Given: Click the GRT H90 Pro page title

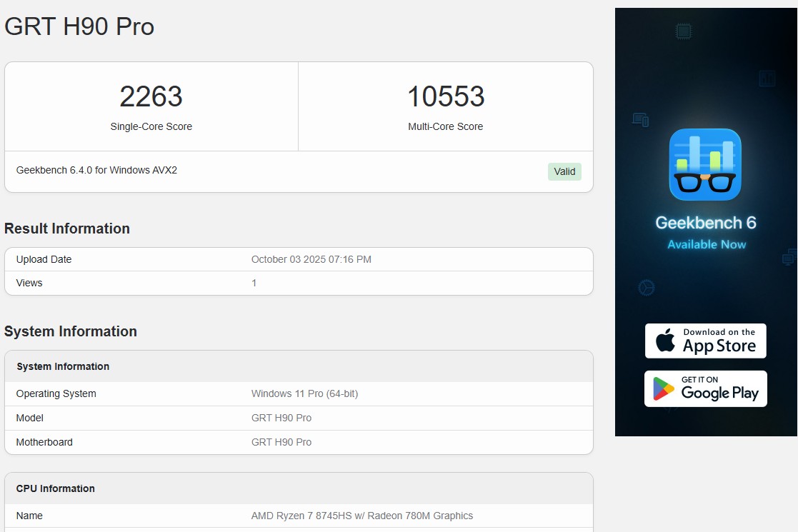Looking at the screenshot, I should point(79,26).
